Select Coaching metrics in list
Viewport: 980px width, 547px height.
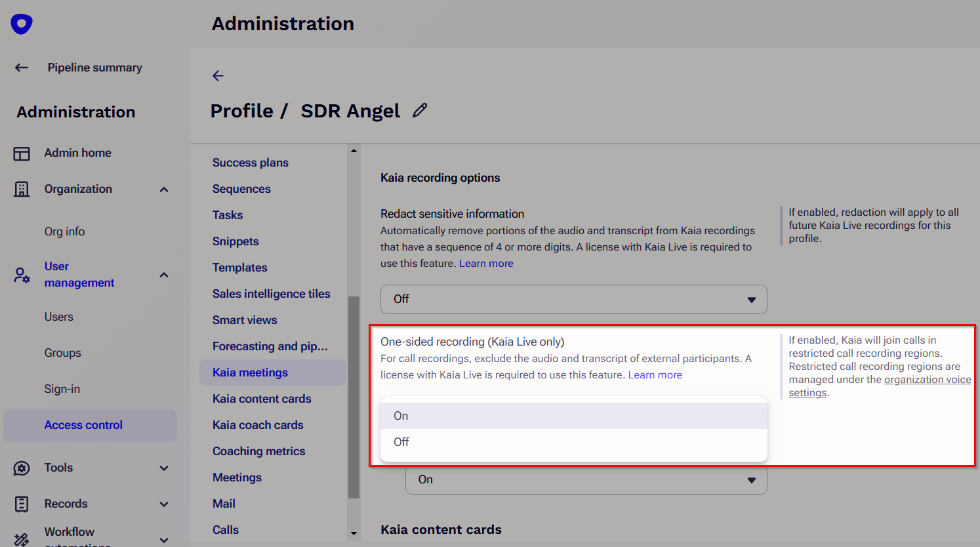258,451
